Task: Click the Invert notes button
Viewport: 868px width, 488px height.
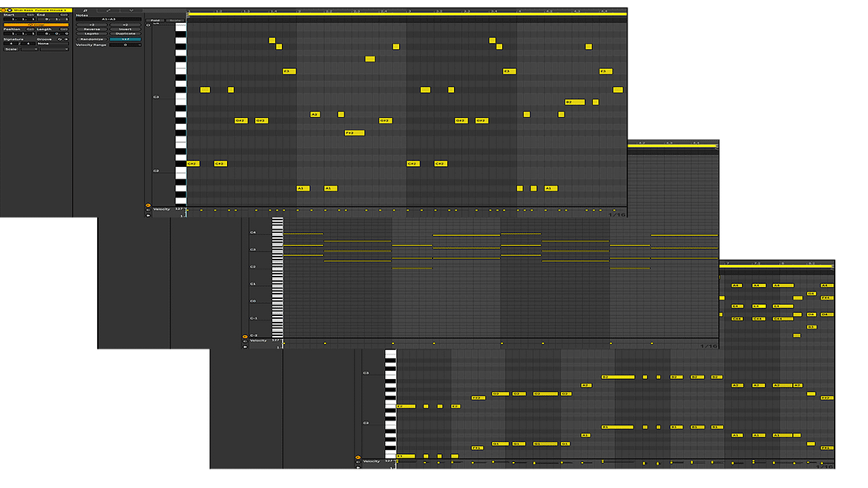Action: coord(125,29)
